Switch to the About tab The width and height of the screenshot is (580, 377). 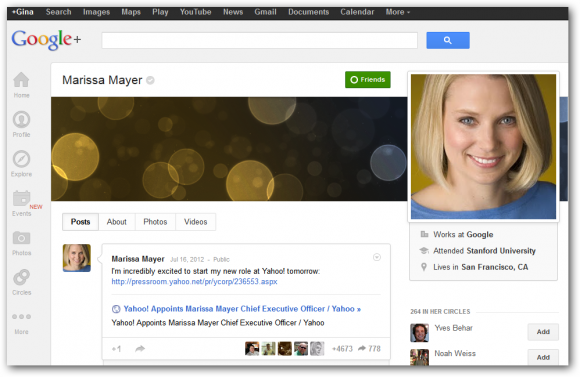click(x=117, y=222)
